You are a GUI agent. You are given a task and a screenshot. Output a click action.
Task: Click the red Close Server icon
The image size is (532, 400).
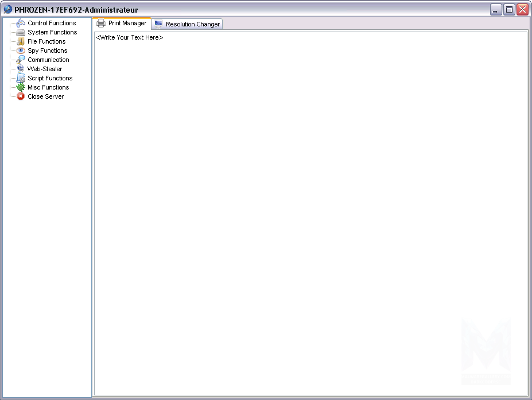(x=21, y=96)
